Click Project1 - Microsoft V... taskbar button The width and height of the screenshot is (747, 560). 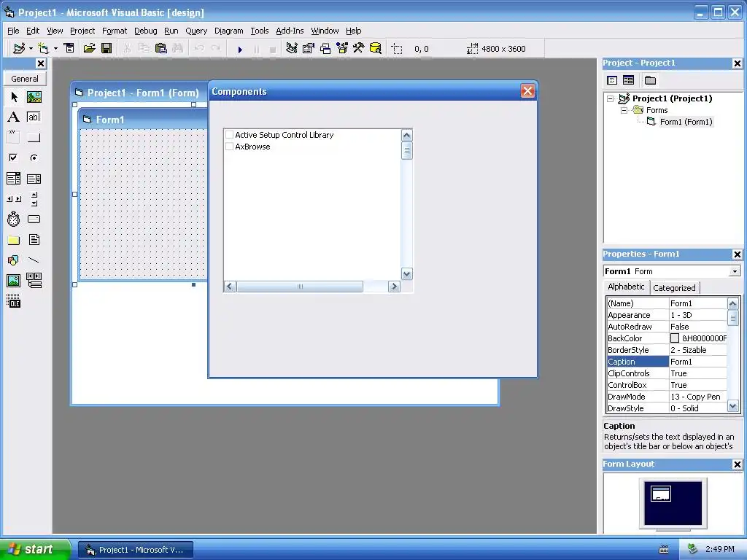[136, 550]
